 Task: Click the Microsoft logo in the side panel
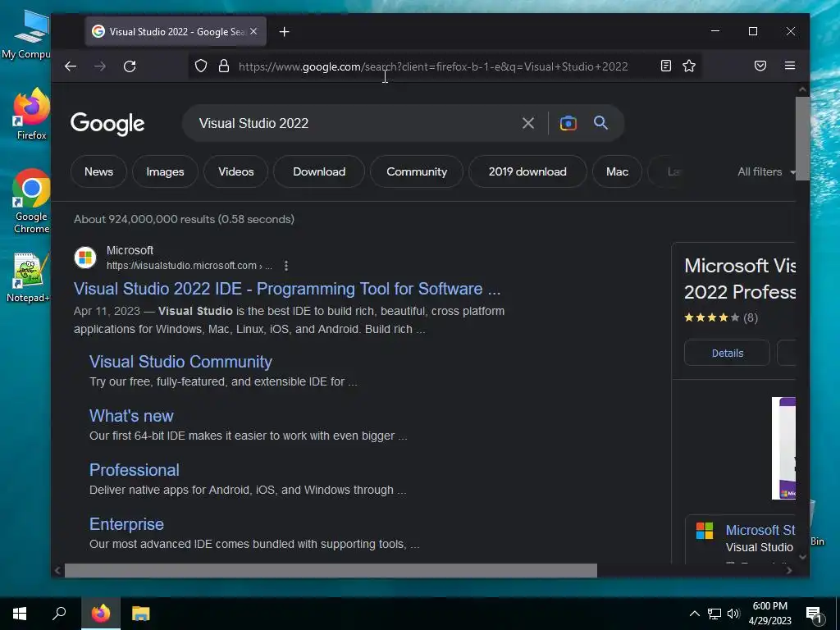(x=705, y=531)
